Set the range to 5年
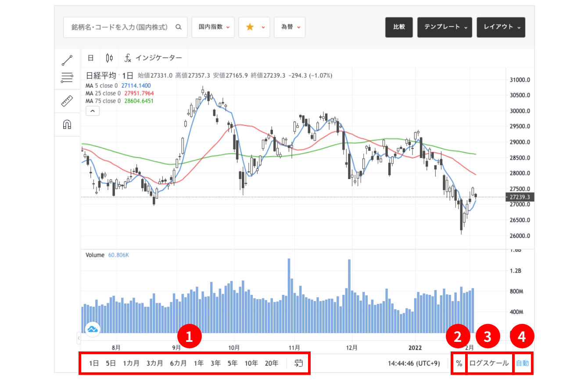Image resolution: width=588 pixels, height=380 pixels. pos(233,363)
